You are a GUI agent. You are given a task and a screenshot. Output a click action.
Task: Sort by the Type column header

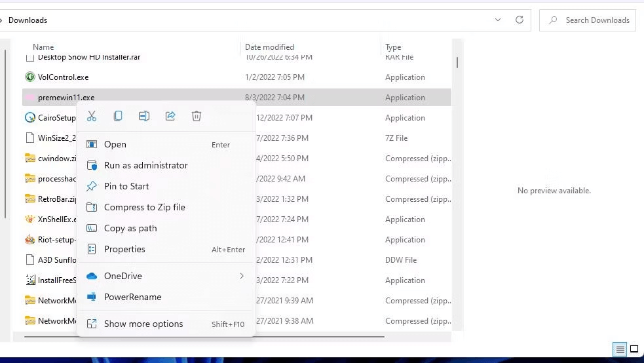[x=393, y=47]
